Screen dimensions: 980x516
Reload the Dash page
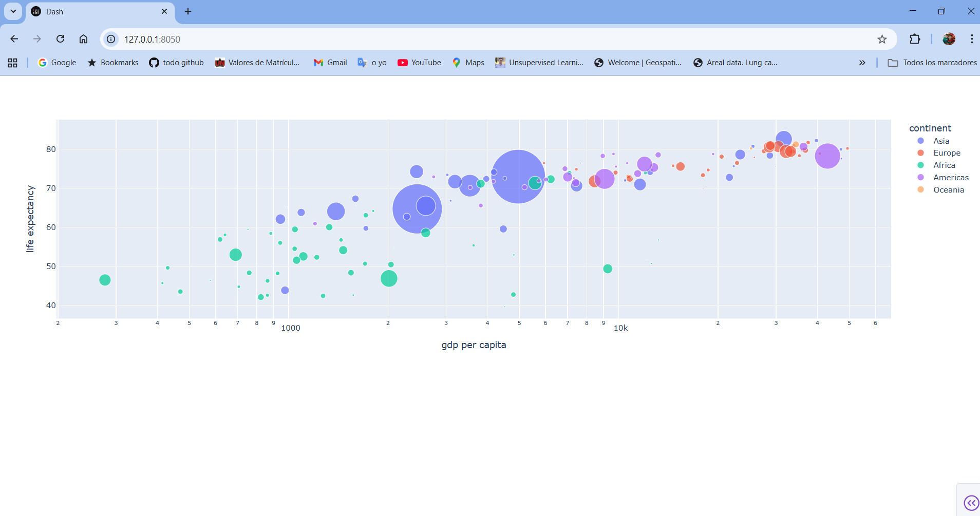60,39
